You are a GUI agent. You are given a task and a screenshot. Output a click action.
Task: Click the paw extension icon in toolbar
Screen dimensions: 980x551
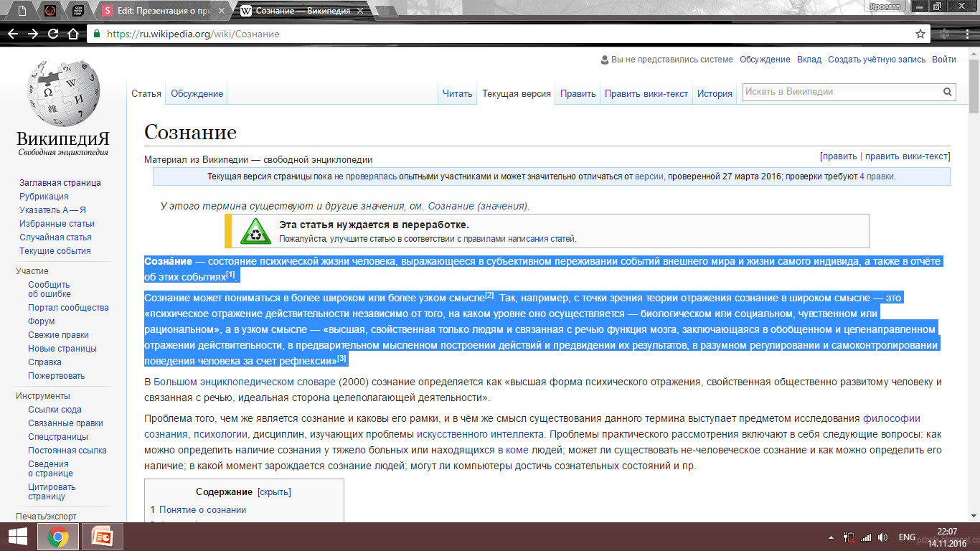[946, 34]
